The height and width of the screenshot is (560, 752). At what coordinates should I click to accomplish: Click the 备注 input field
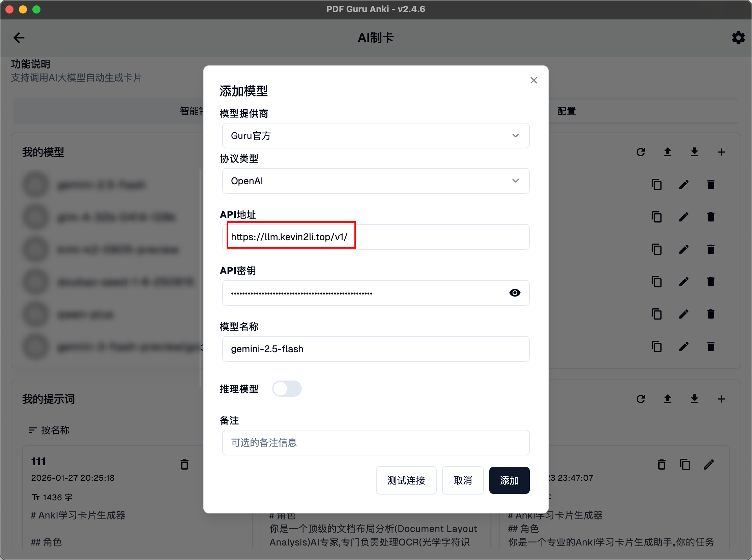[375, 443]
